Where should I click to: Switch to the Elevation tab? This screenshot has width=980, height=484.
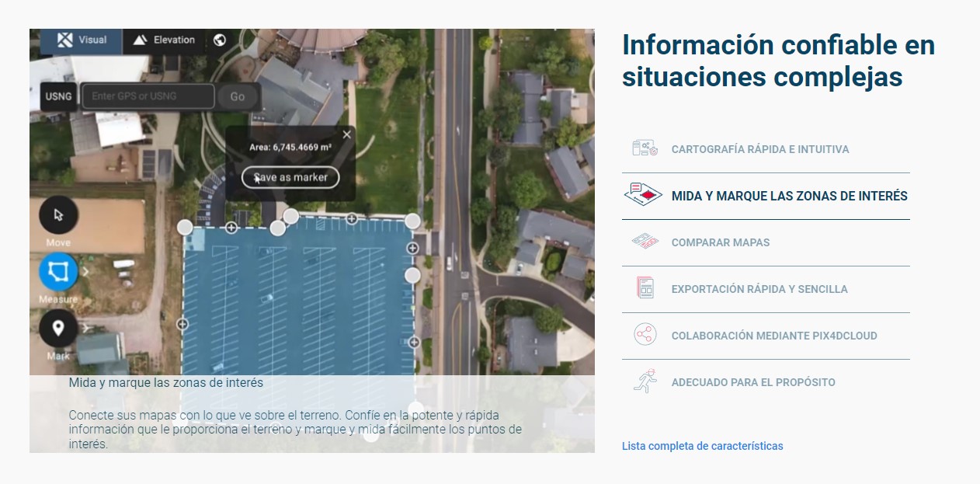tap(165, 40)
